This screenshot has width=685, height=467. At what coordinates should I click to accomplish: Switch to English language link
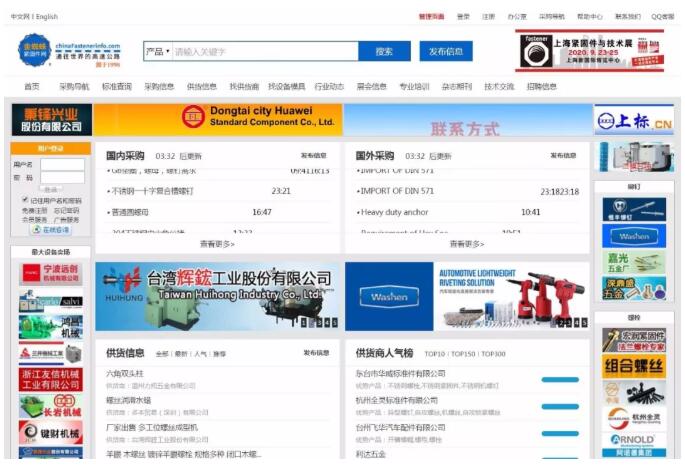47,17
